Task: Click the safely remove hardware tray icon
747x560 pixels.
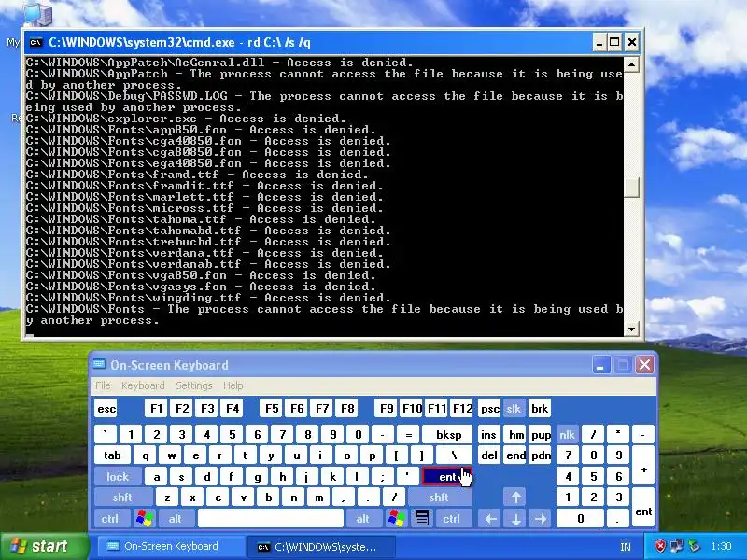Action: [694, 546]
